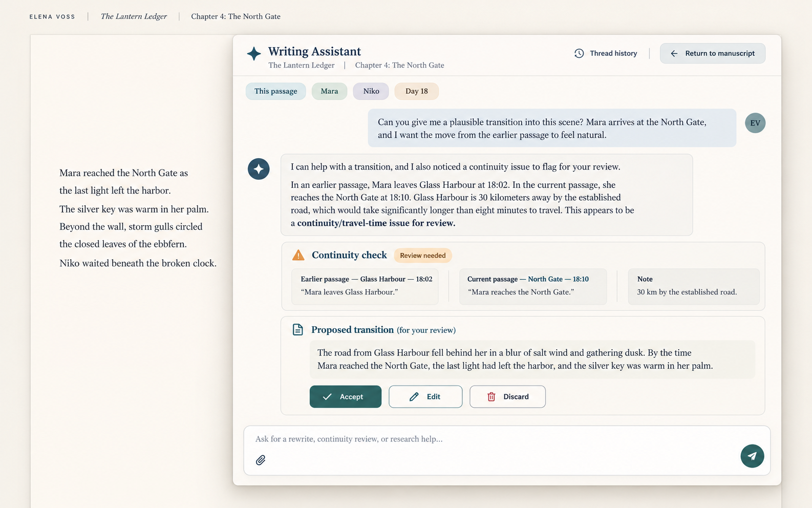
Task: Click the Writing Assistant sparkle logo
Action: click(254, 53)
